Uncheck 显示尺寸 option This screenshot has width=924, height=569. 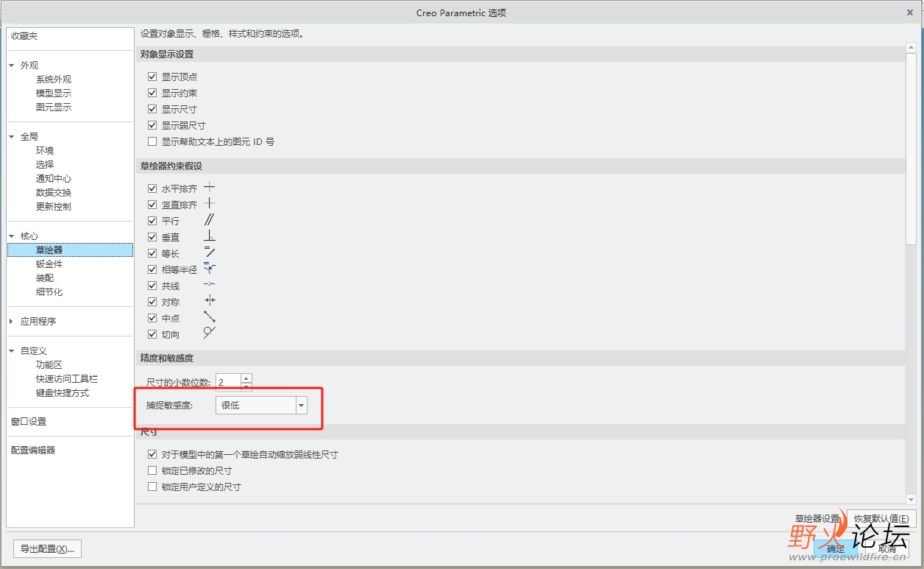click(152, 109)
